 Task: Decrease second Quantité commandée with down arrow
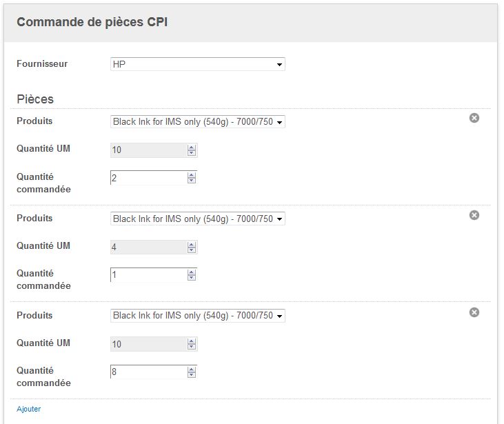[x=192, y=278]
